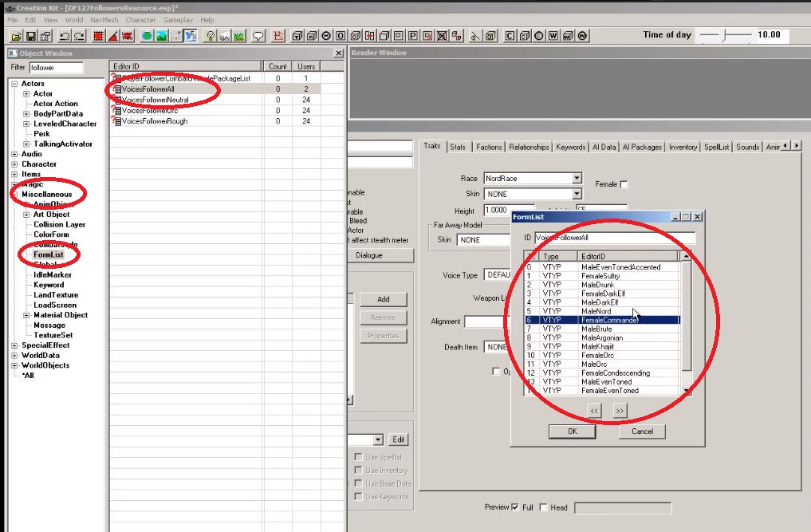Click the Redo arrow in the toolbar
The height and width of the screenshot is (532, 811).
point(80,36)
